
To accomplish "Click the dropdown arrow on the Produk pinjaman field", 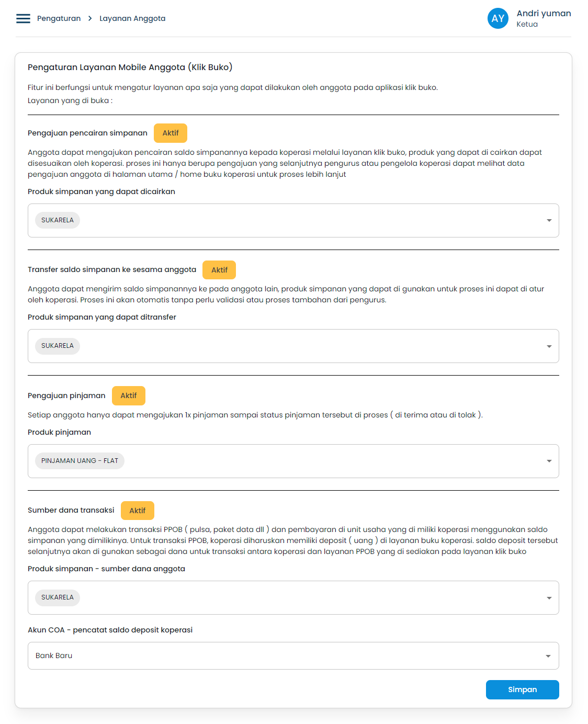I will pos(549,461).
